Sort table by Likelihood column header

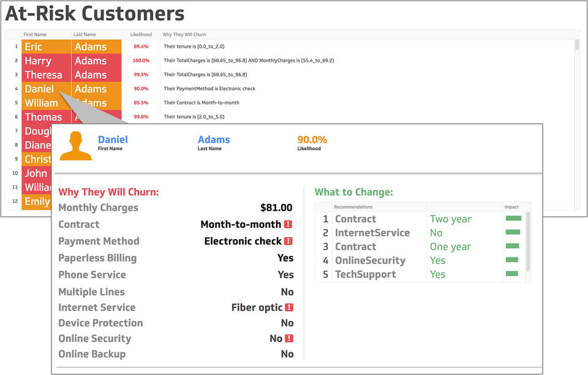click(141, 34)
